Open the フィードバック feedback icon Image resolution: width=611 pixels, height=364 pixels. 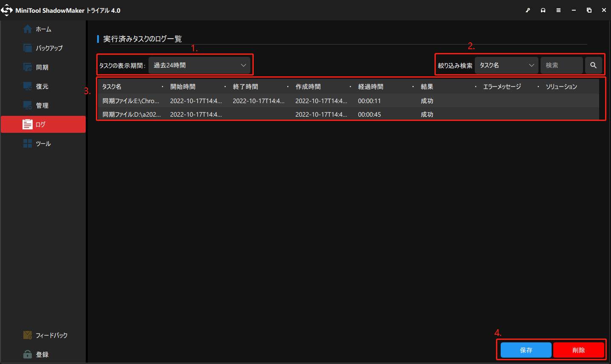tap(28, 335)
